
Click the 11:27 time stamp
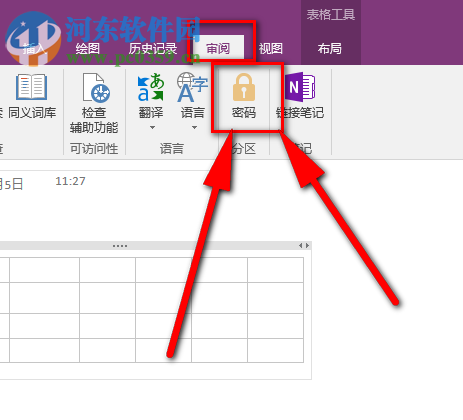click(70, 181)
